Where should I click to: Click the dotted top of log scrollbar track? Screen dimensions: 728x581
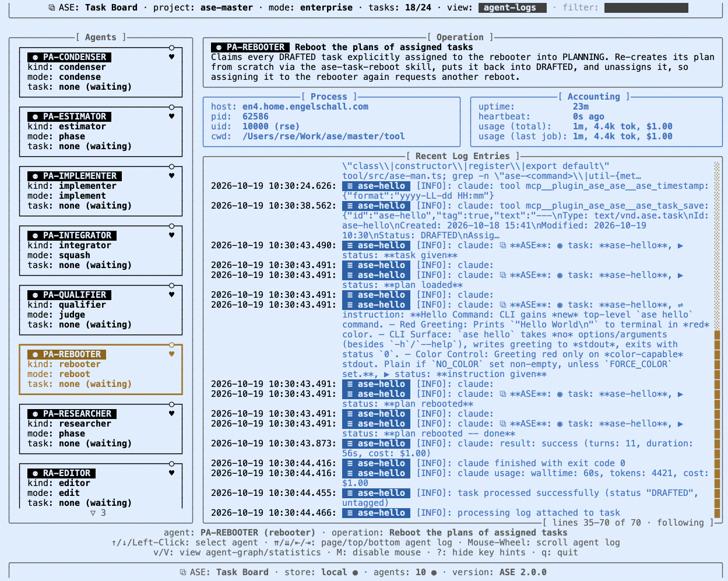717,245
